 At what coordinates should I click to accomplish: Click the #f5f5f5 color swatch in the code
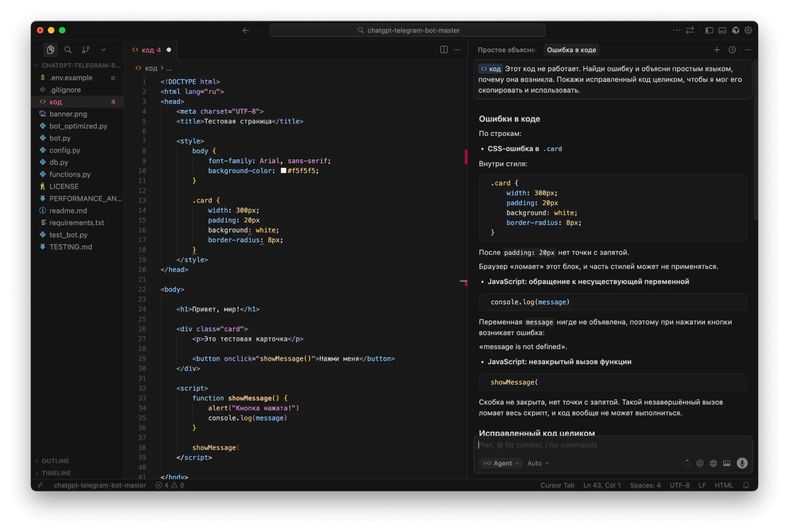pos(283,170)
